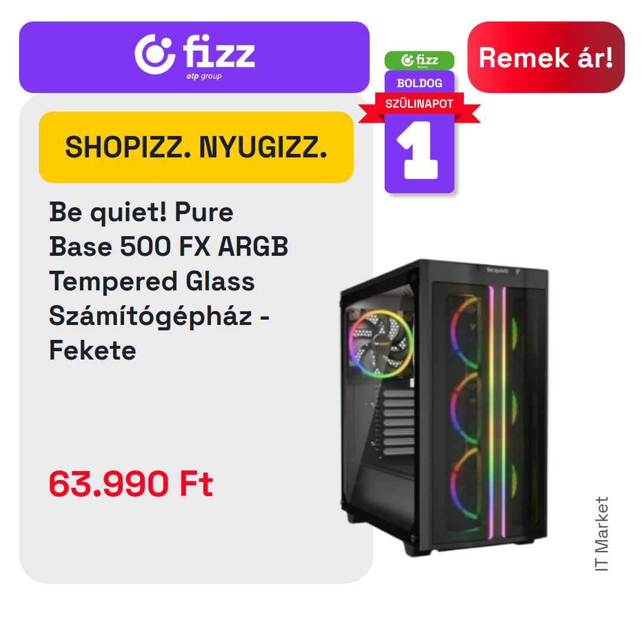Click the fizz logo circle icon
644x644 pixels.
pos(155,54)
